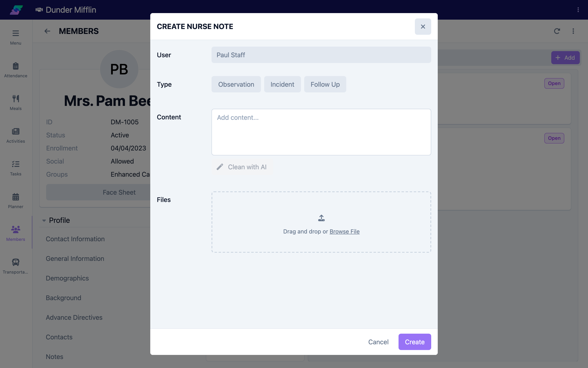This screenshot has width=588, height=368.
Task: Open Advance Directives entry
Action: coord(74,317)
